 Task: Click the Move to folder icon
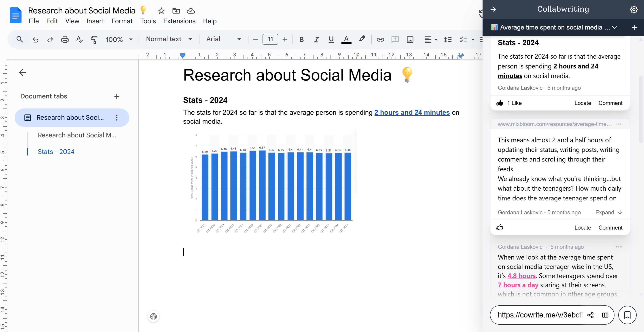[176, 11]
